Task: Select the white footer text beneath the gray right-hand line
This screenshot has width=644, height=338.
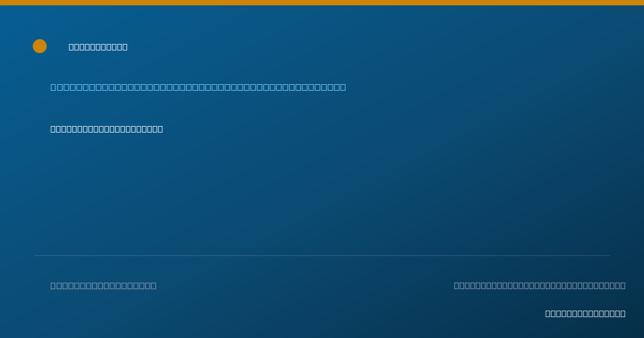Action: click(586, 313)
